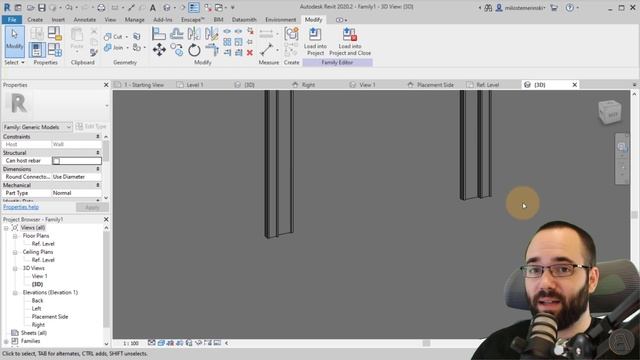Click the red Delete X icon
Screen dimensions: 640x360
250,53
